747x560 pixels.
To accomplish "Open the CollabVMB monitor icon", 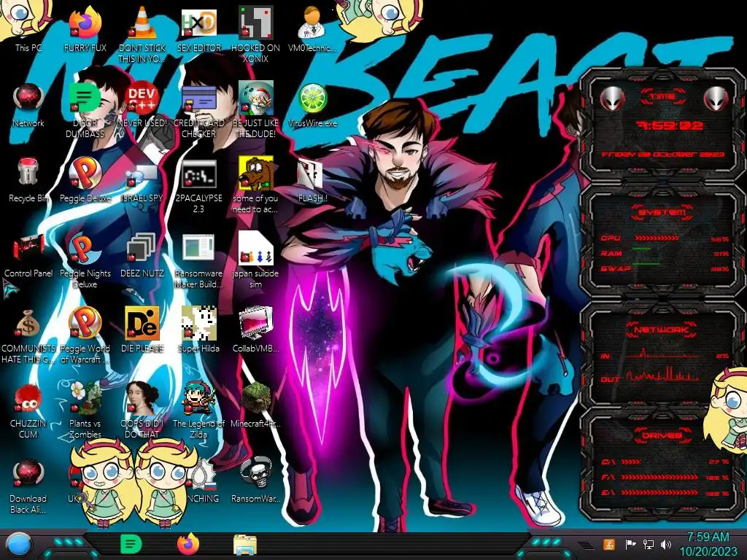I will [x=256, y=330].
